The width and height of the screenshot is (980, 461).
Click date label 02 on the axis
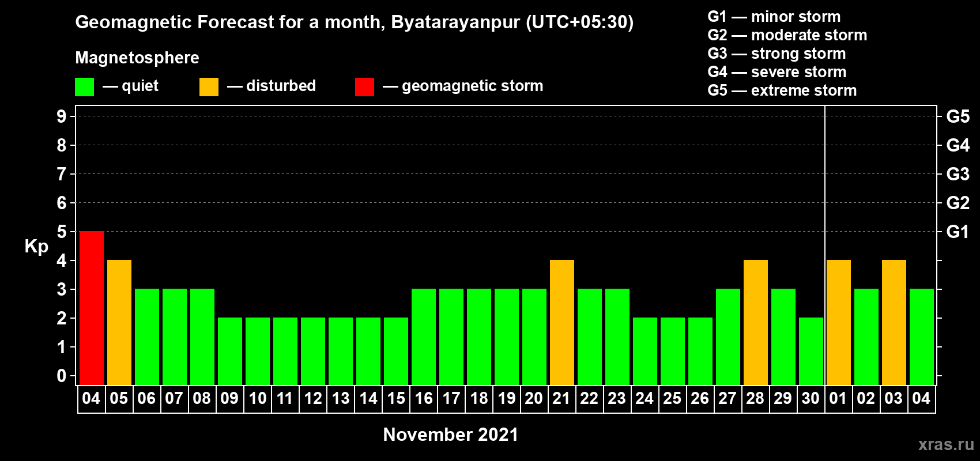tap(866, 399)
